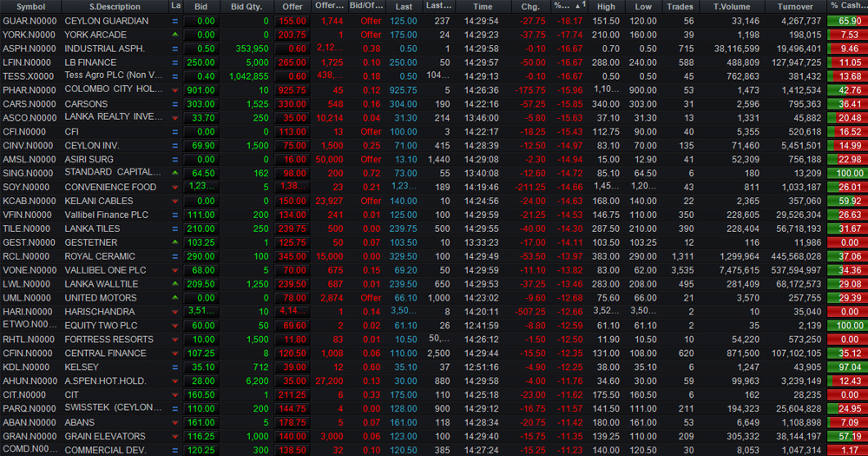
Task: Click bid price 250.00 for LB FINANCE
Action: tap(201, 63)
